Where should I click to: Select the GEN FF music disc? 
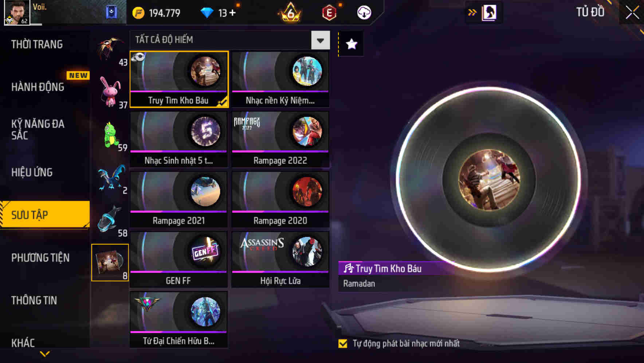pos(178,259)
